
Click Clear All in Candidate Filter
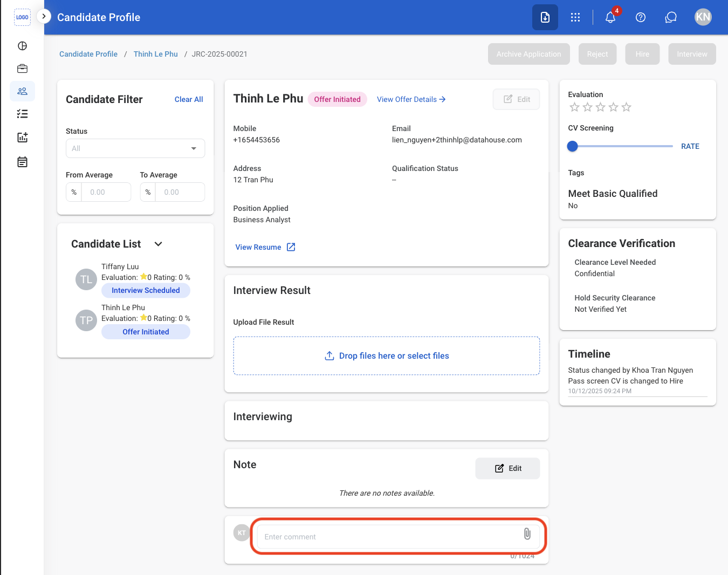coord(189,99)
